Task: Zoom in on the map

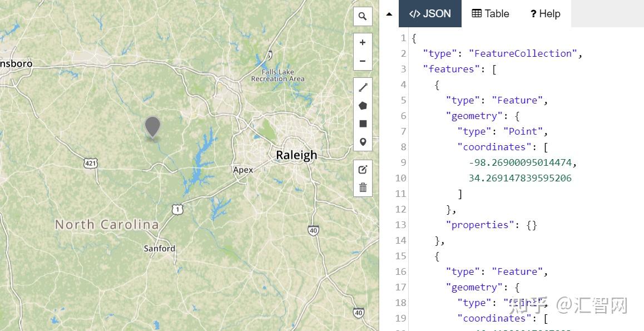Action: coord(363,42)
